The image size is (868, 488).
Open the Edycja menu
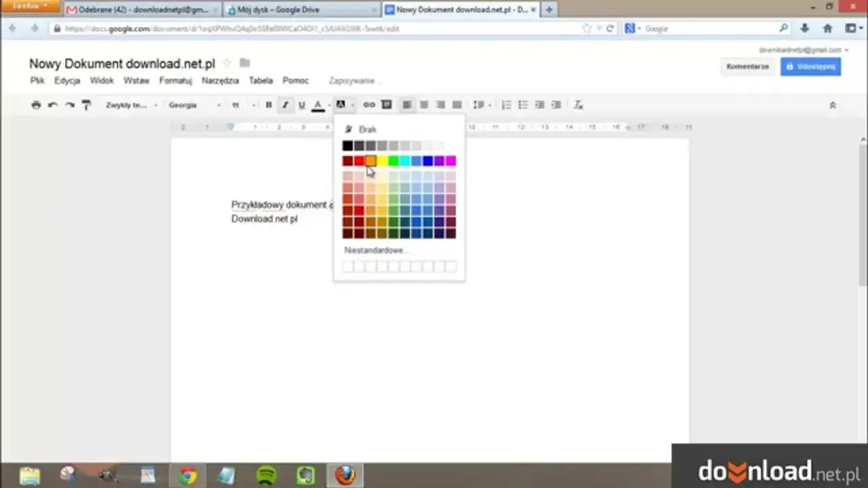click(67, 81)
